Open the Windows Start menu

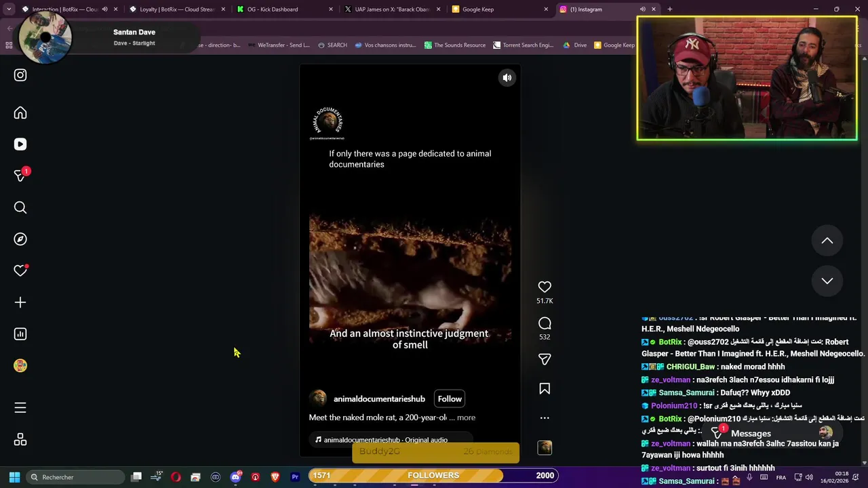coord(14,477)
